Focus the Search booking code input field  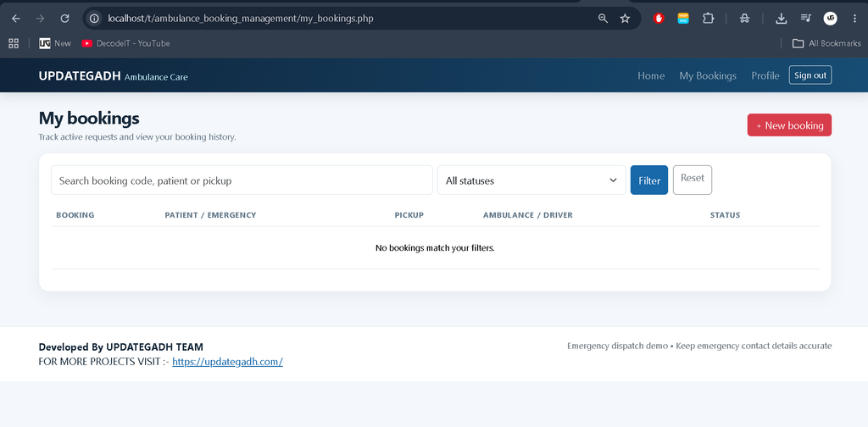click(242, 180)
